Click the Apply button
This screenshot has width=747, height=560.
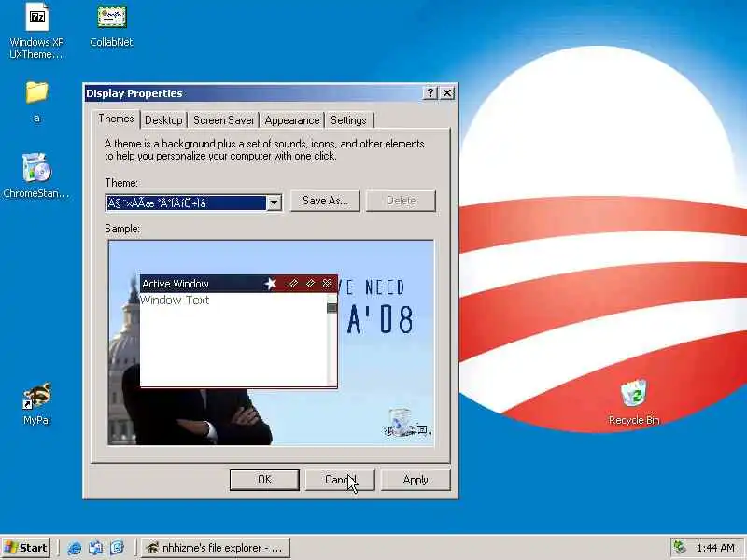(x=416, y=480)
